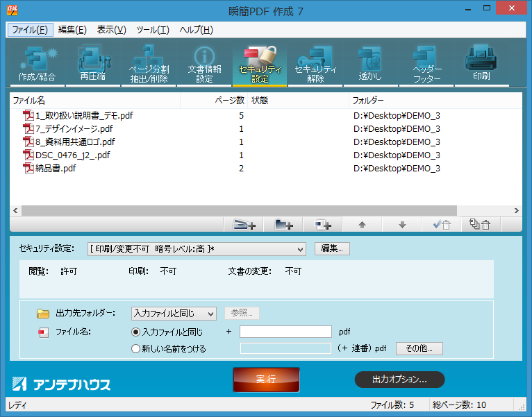Open 出力オプション... button
Viewport: 532px width, 417px height.
click(399, 380)
